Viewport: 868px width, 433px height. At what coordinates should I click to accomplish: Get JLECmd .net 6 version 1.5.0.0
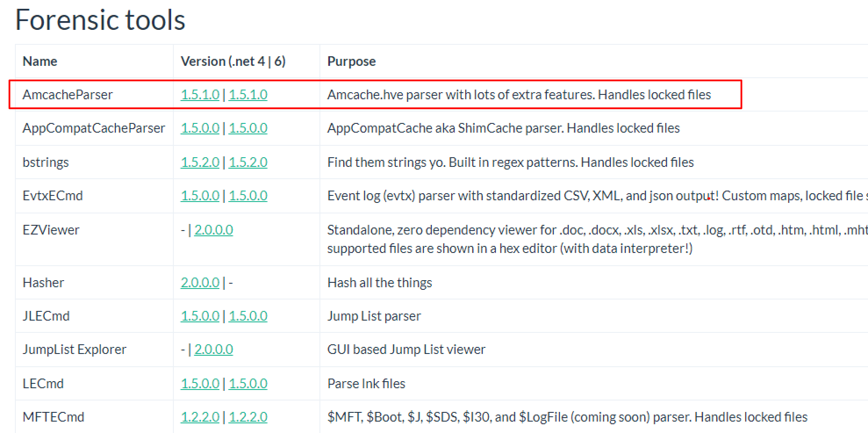(248, 316)
